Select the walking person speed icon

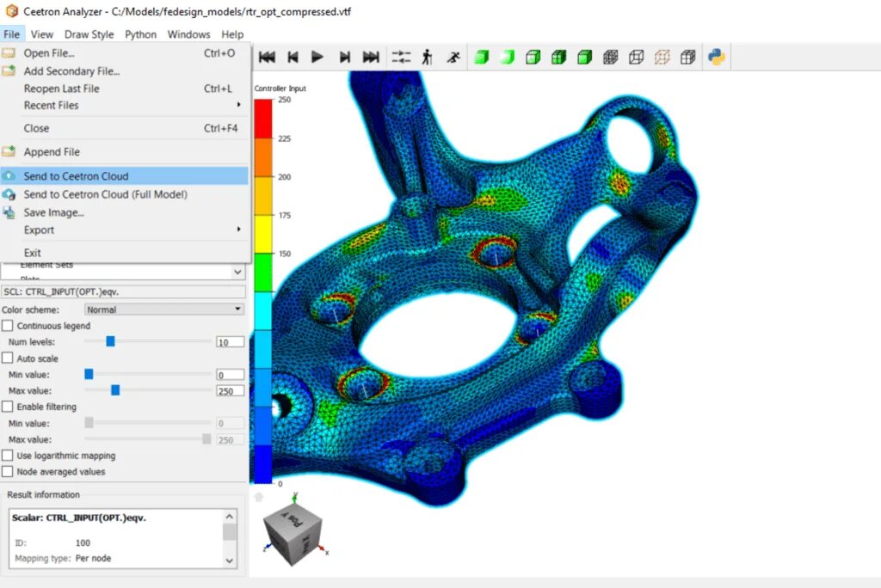coord(427,57)
